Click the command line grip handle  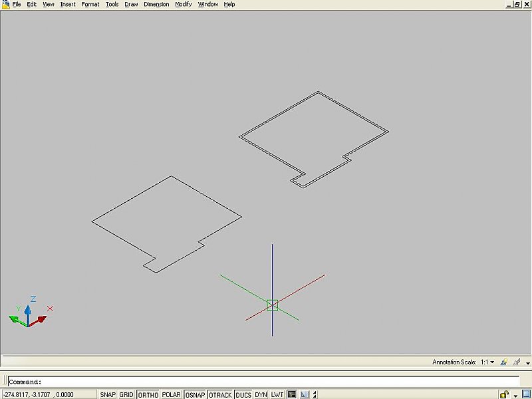(x=5, y=380)
